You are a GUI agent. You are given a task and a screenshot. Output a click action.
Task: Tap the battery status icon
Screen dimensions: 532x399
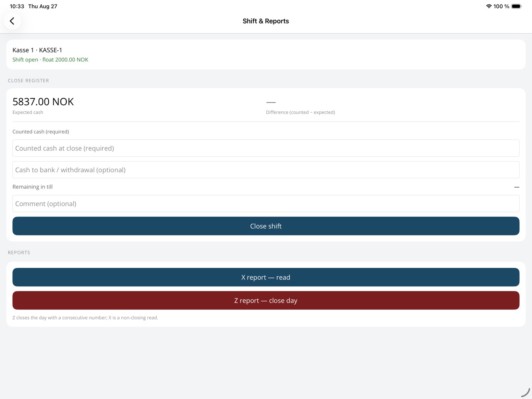(516, 6)
